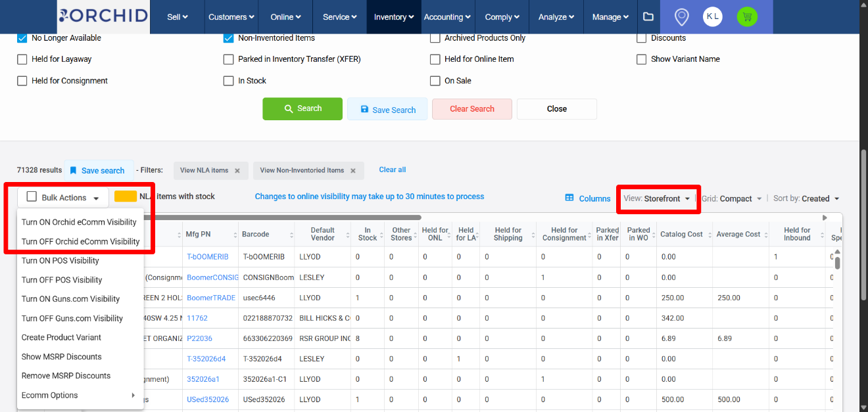Expand the View: Storefront dropdown

coord(658,198)
